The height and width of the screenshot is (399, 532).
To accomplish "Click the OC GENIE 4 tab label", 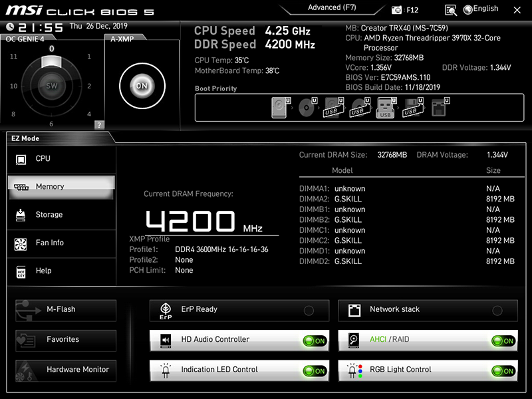I will [x=25, y=39].
